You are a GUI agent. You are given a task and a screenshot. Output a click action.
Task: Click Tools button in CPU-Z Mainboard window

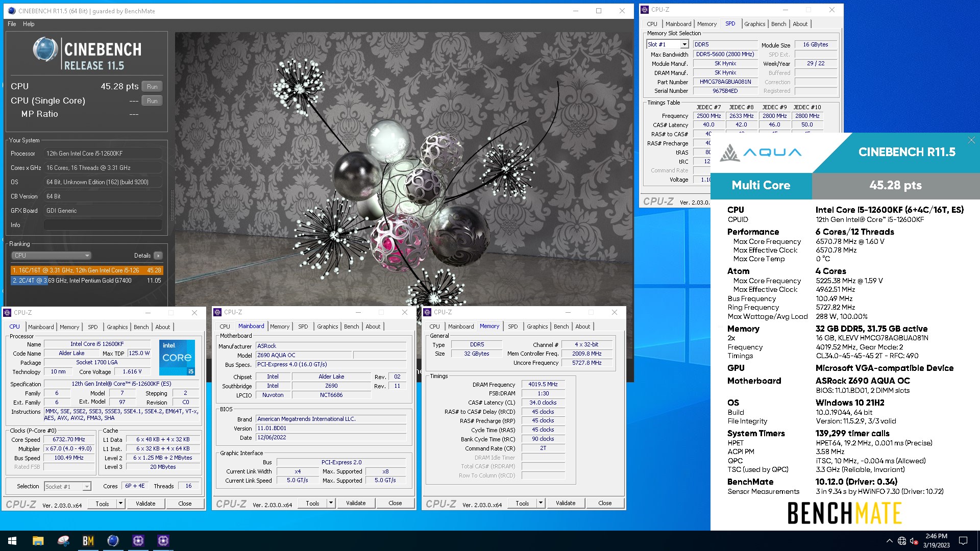pos(312,503)
